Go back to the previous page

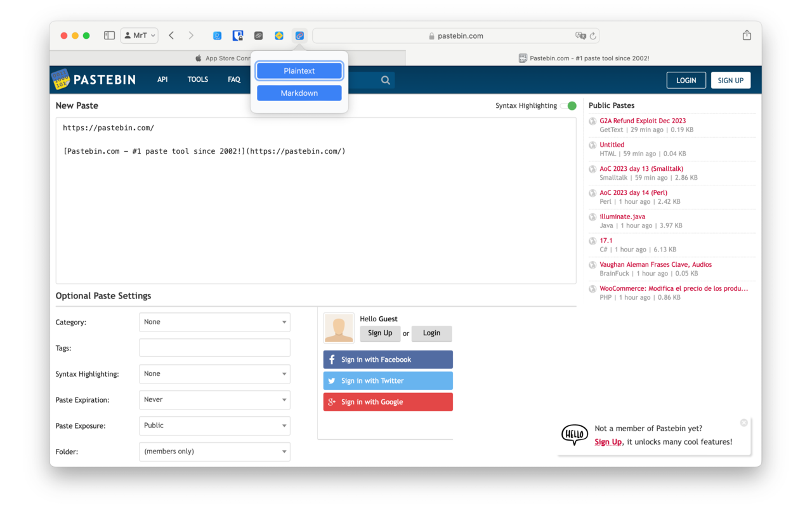coord(171,36)
